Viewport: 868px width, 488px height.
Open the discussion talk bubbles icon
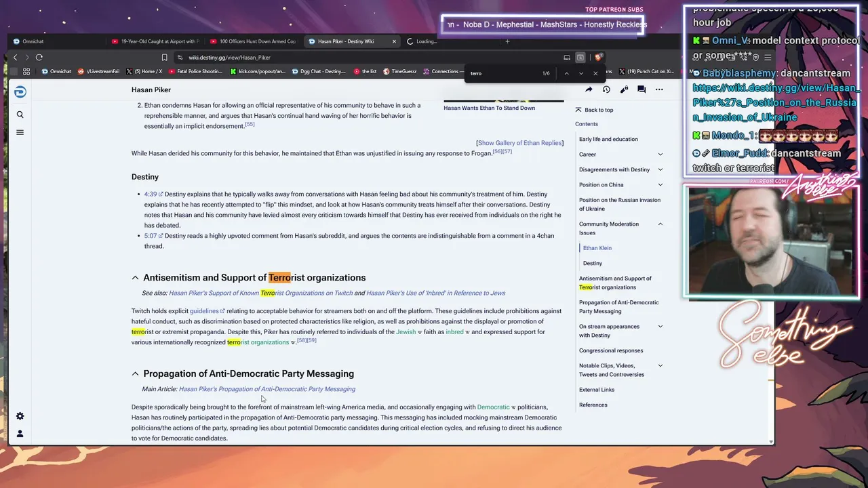(x=642, y=89)
